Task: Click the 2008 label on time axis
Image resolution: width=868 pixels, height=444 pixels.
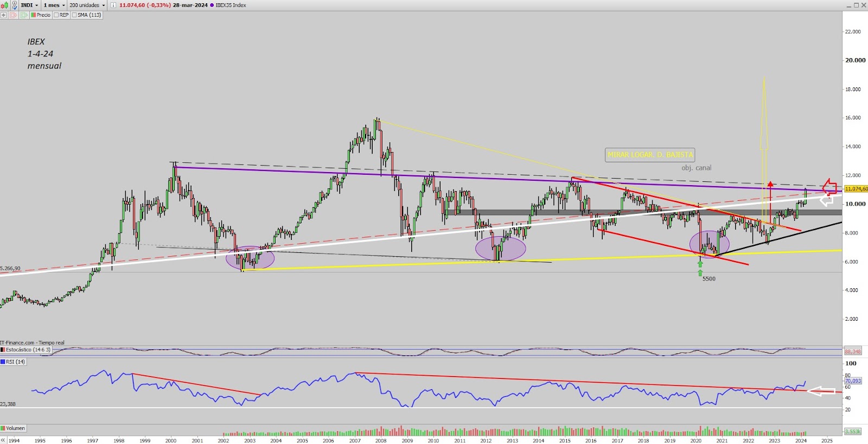Action: pos(381,441)
